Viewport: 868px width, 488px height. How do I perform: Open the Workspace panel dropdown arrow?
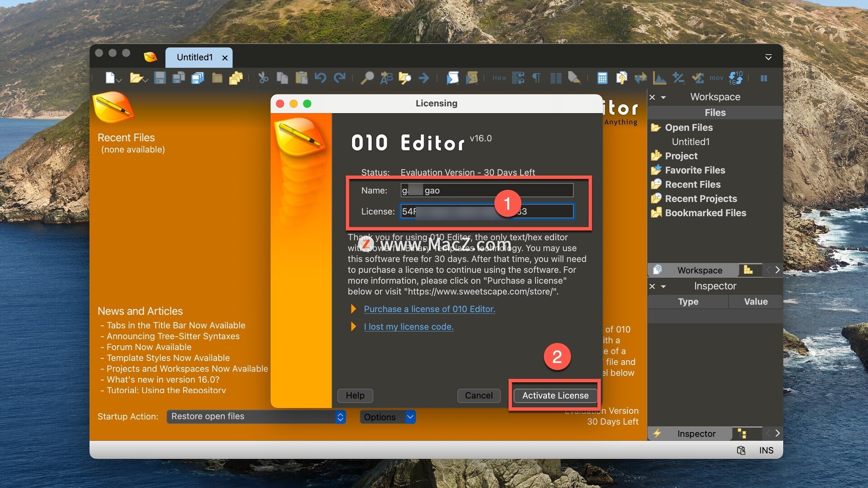click(x=663, y=97)
